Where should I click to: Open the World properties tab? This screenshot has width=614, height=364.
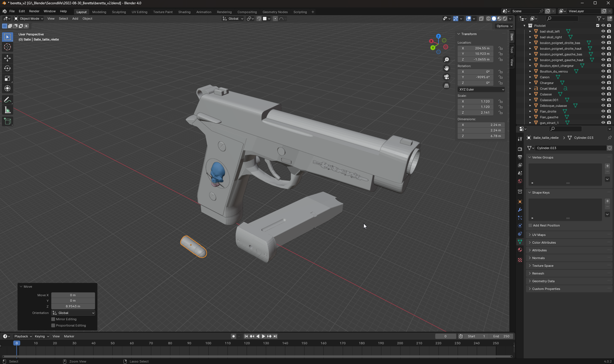(520, 181)
